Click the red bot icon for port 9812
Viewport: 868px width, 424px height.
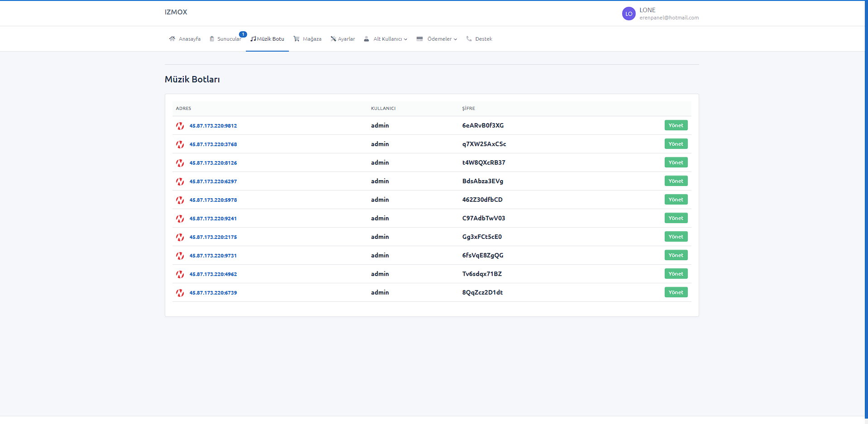click(180, 126)
